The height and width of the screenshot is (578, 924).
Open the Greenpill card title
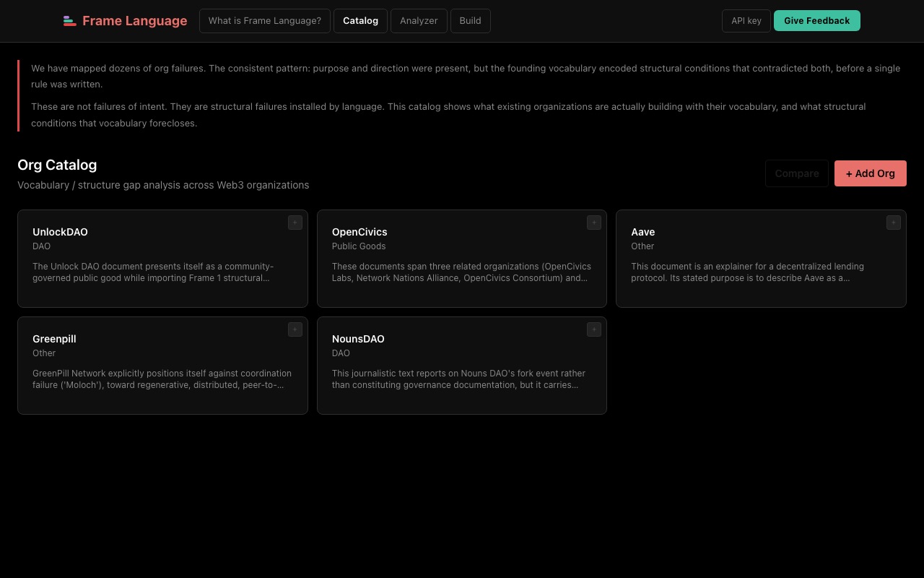click(x=54, y=339)
